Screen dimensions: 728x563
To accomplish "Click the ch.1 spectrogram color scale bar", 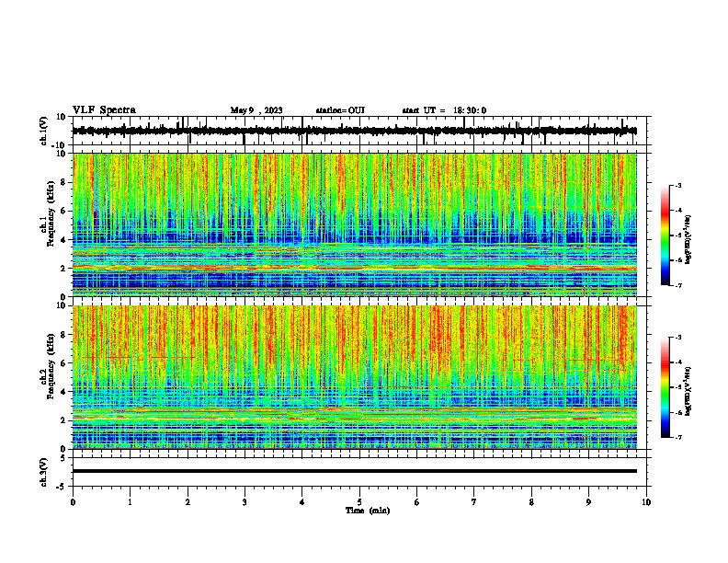I will coord(665,236).
